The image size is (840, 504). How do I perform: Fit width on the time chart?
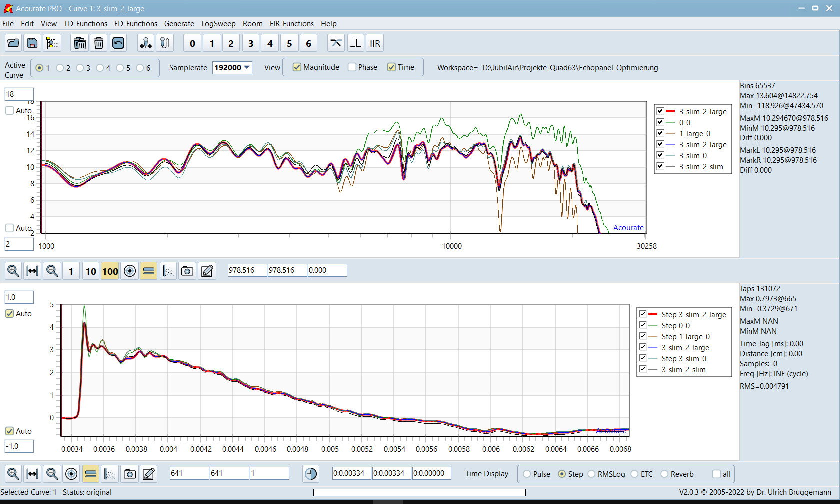coord(32,473)
